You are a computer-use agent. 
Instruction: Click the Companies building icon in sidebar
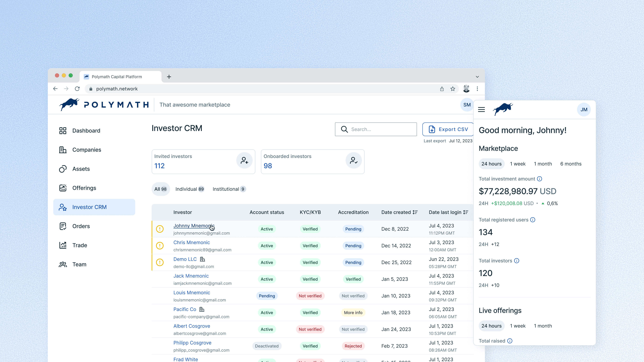[x=62, y=150]
